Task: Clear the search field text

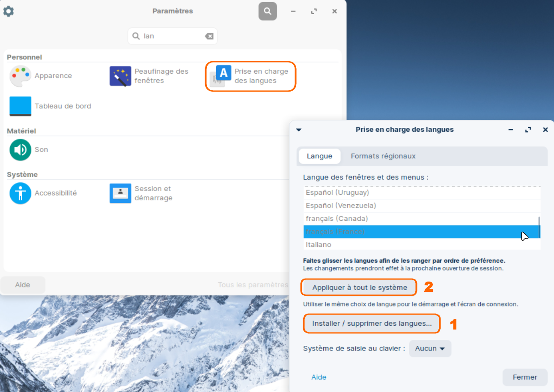Action: tap(209, 36)
